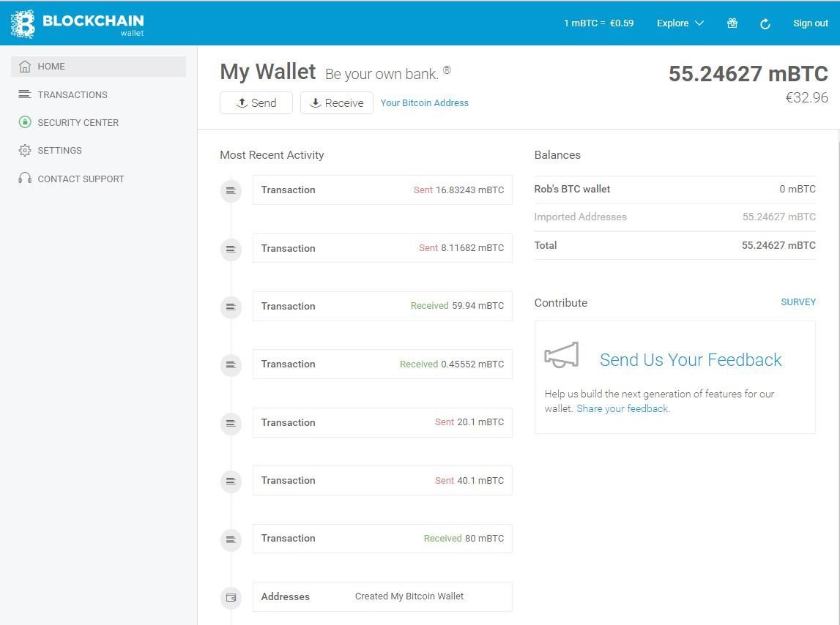840x625 pixels.
Task: Click the Send button
Action: pos(256,103)
